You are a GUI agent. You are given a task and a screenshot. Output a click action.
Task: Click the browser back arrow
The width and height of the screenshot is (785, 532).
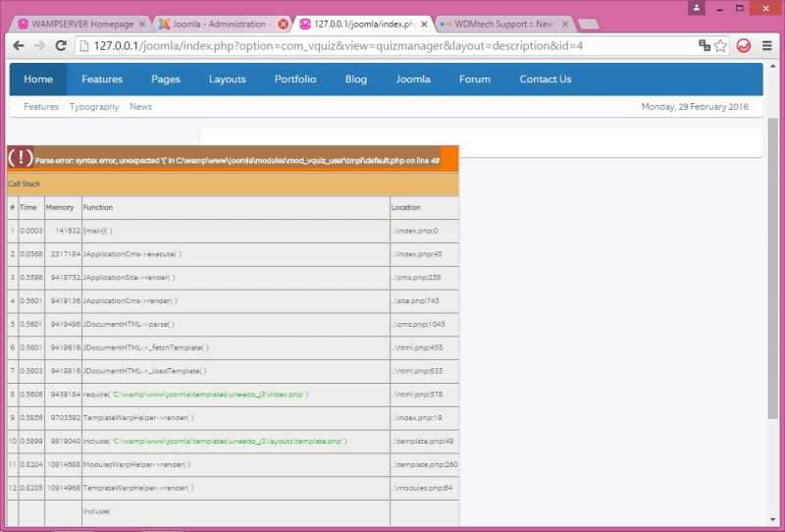click(17, 46)
